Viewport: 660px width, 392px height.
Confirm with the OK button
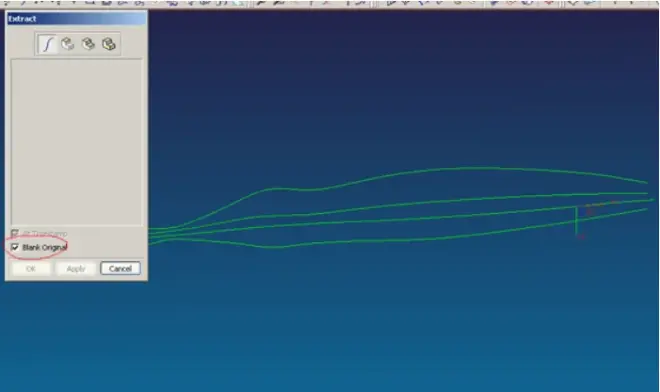click(31, 269)
